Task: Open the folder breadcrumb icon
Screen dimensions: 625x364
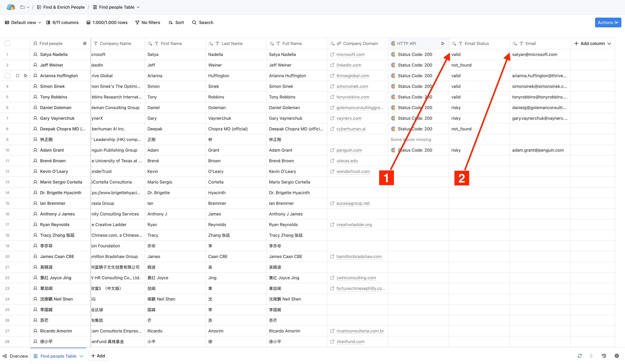Action: pos(22,7)
